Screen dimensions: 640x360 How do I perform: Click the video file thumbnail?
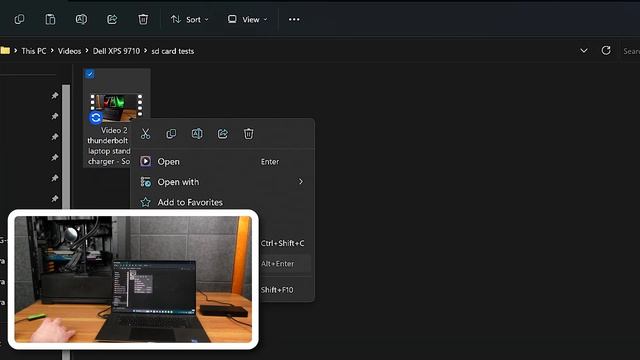(x=116, y=107)
